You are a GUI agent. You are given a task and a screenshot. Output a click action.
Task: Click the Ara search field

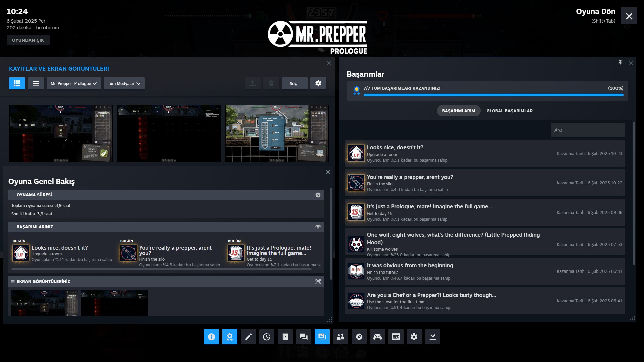click(x=587, y=130)
